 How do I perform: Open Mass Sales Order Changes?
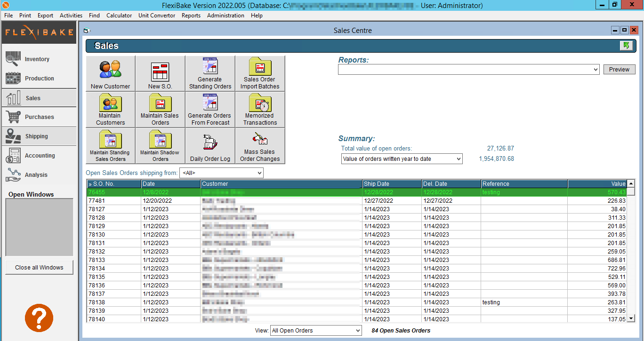pyautogui.click(x=260, y=146)
